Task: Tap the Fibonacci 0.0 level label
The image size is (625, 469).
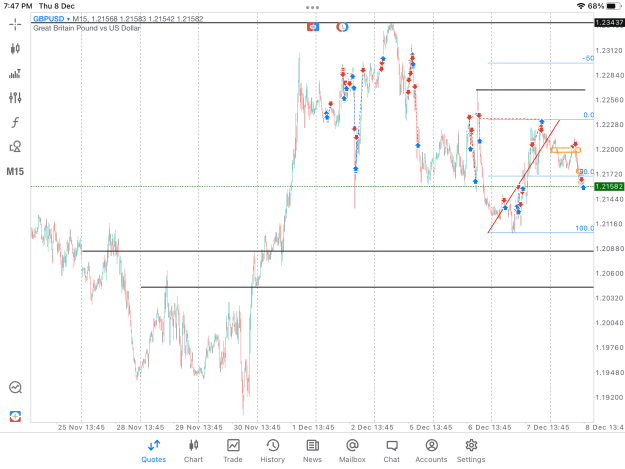Action: (x=589, y=115)
